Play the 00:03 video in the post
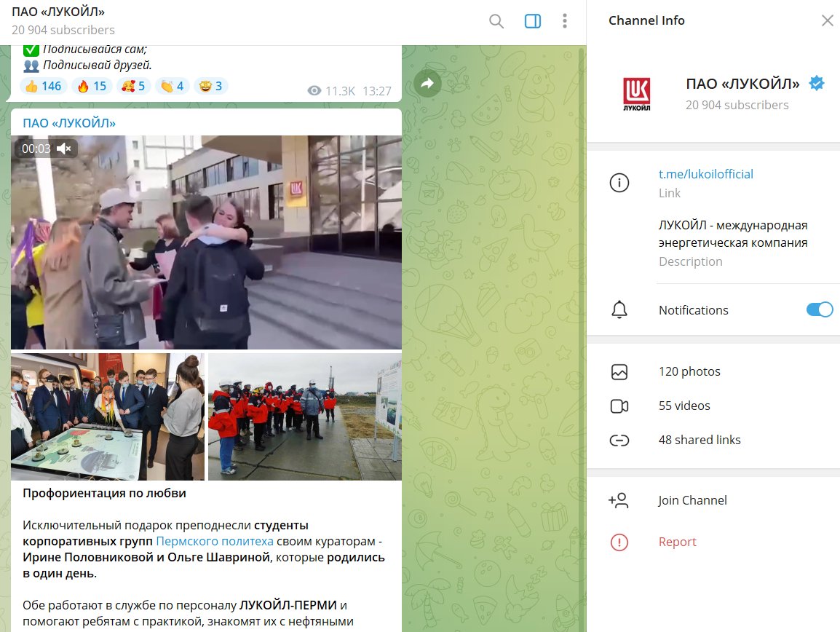The width and height of the screenshot is (840, 632). [x=207, y=240]
